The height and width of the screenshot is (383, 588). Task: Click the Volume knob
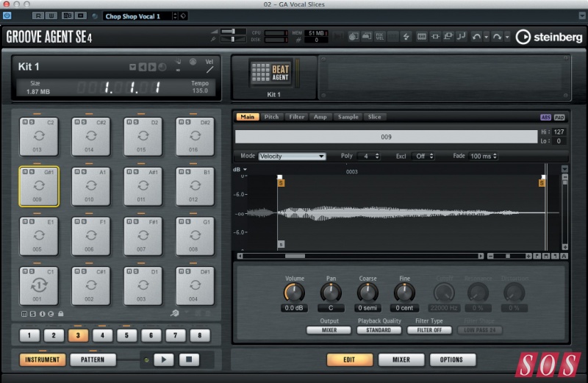point(295,293)
